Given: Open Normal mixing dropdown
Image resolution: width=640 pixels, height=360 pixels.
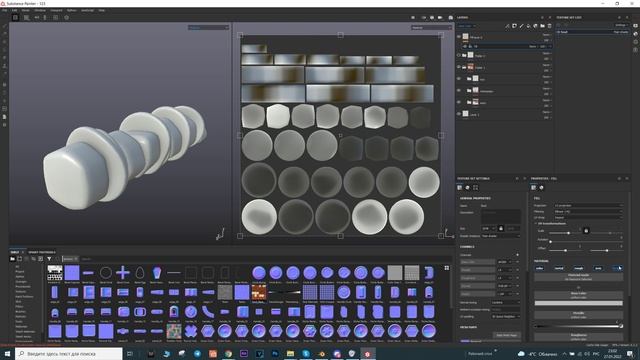Looking at the screenshot, I should [x=505, y=302].
